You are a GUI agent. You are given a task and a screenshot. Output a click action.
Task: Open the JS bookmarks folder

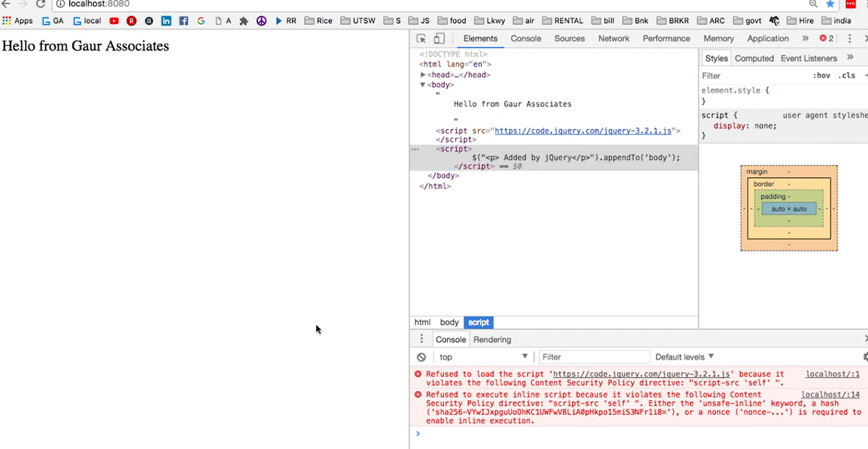point(419,21)
